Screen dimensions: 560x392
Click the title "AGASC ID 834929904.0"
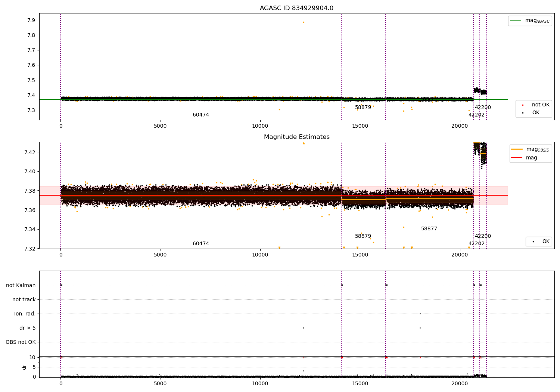click(x=296, y=8)
